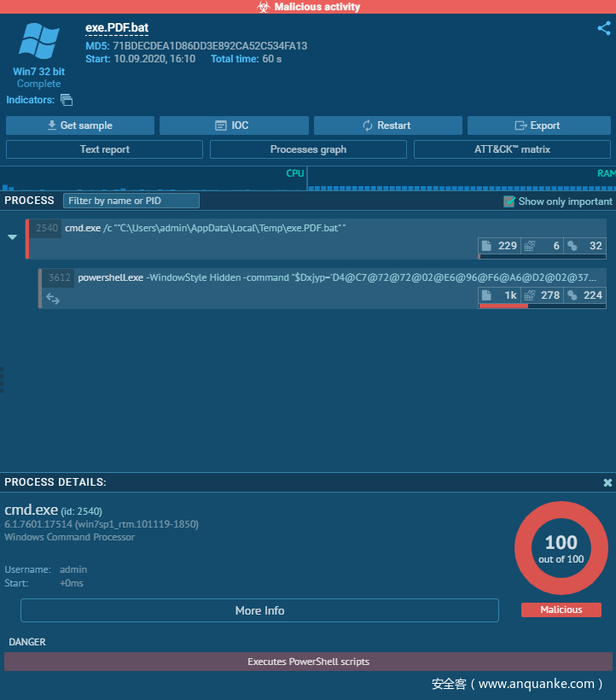This screenshot has width=616, height=700.
Task: Download the sample with Get sample
Action: pos(80,125)
